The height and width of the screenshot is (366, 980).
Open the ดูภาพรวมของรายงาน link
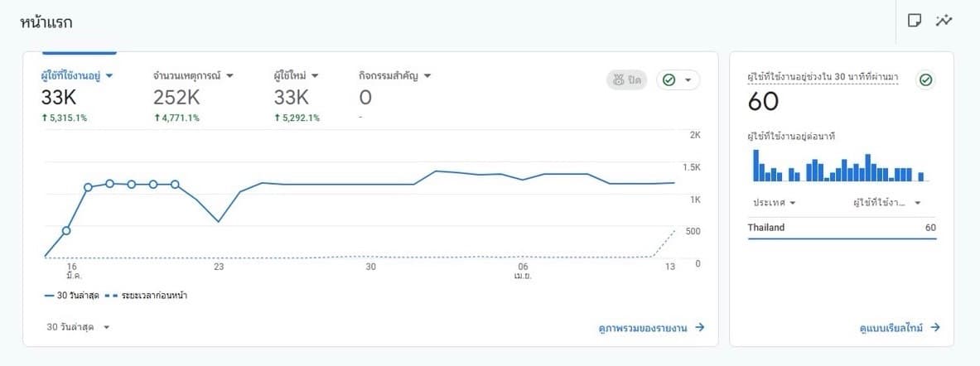644,328
